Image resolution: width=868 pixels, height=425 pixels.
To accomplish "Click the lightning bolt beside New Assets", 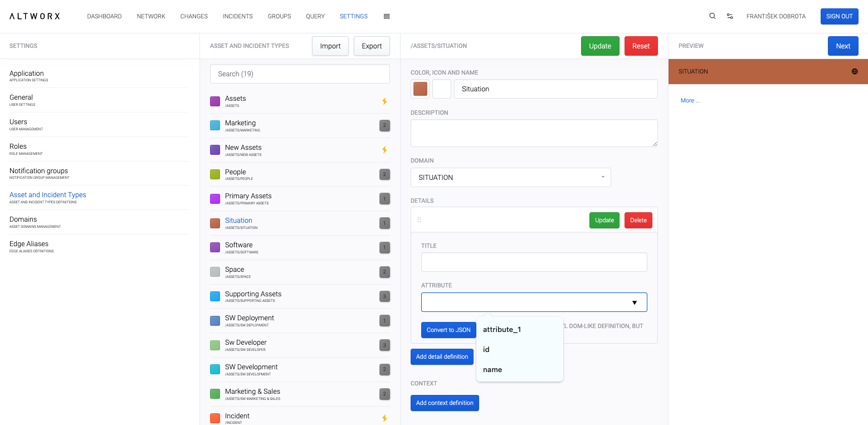I will pyautogui.click(x=384, y=150).
